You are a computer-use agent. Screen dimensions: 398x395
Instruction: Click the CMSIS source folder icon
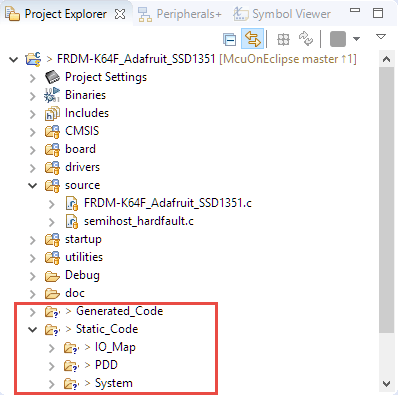click(x=52, y=131)
